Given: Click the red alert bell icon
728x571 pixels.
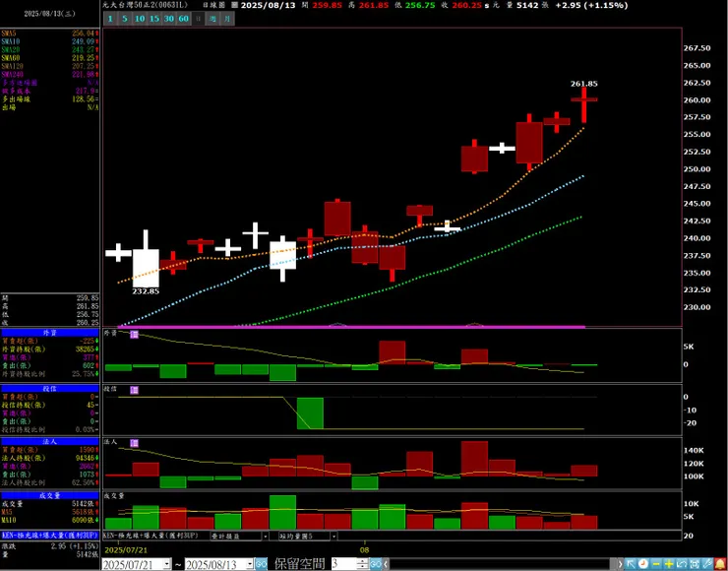Looking at the screenshot, I should [x=720, y=564].
